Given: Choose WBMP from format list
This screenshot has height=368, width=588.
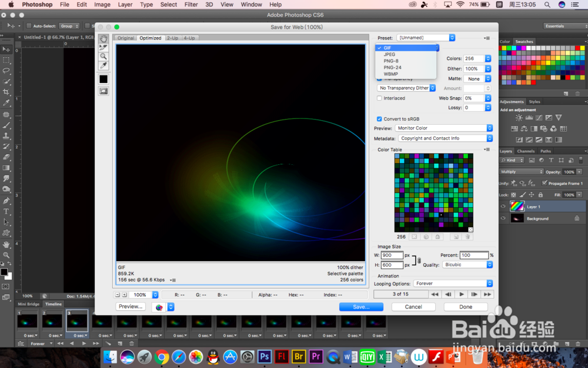Looking at the screenshot, I should point(391,74).
